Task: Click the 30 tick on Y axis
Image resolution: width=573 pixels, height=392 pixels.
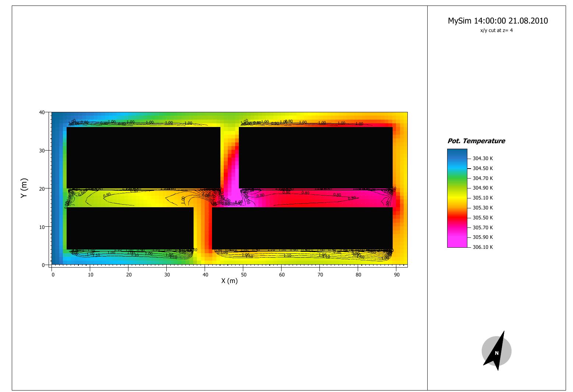Action: 42,151
